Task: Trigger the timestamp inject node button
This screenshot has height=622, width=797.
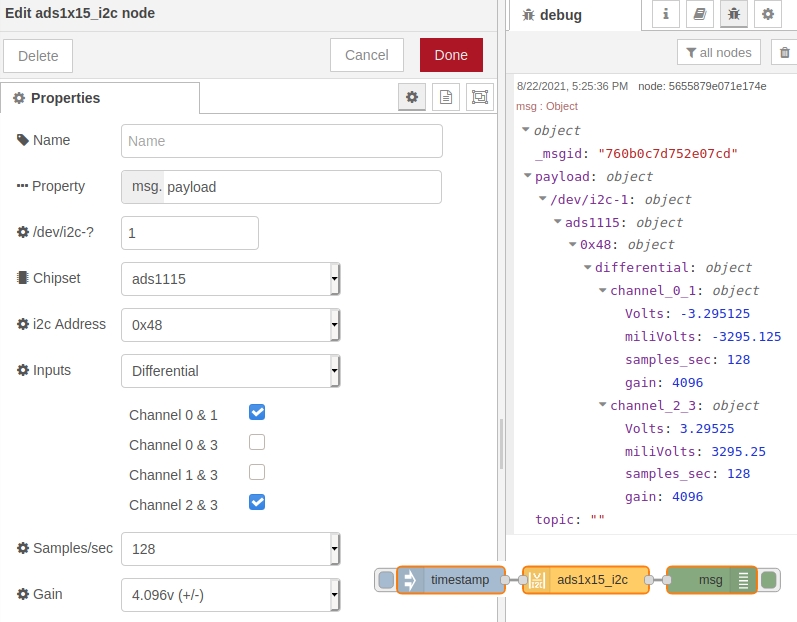Action: (386, 580)
